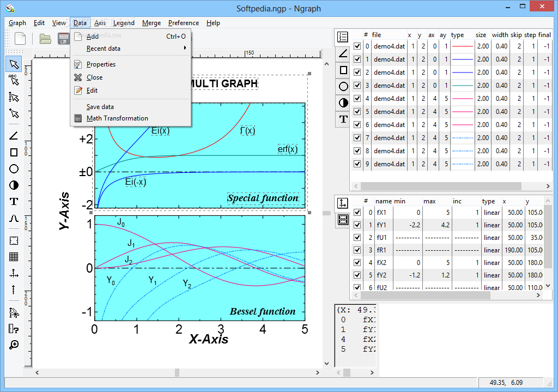Uncheck data file row 7 demo4.dat

[x=357, y=137]
